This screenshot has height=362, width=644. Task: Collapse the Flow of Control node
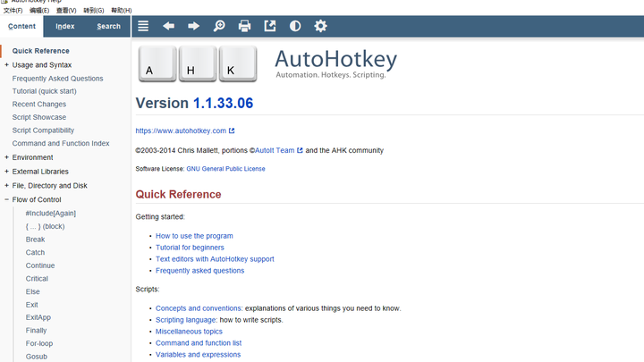pos(6,199)
